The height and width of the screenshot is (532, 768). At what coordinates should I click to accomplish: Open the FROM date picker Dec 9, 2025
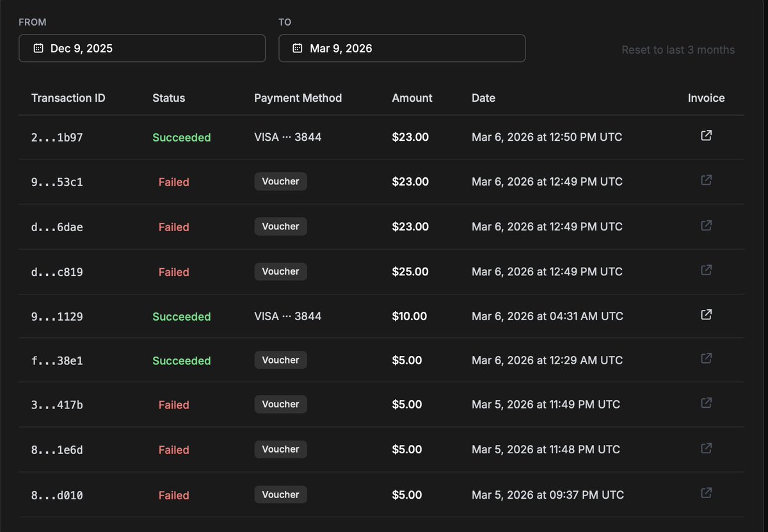[x=142, y=48]
